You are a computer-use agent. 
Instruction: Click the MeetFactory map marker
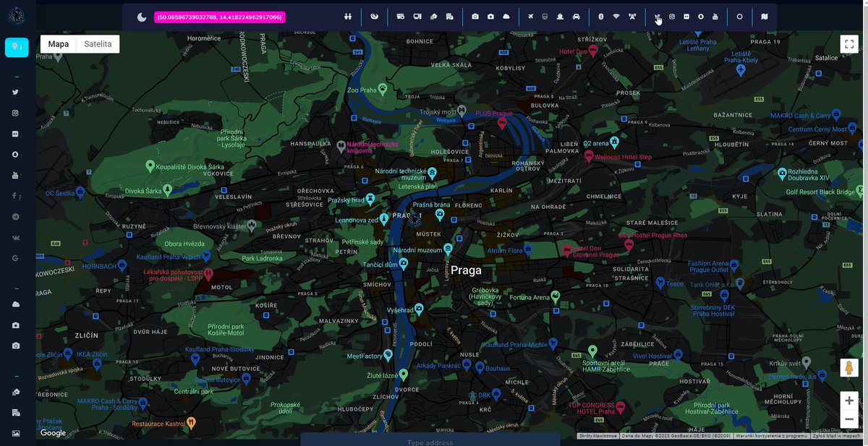(388, 355)
